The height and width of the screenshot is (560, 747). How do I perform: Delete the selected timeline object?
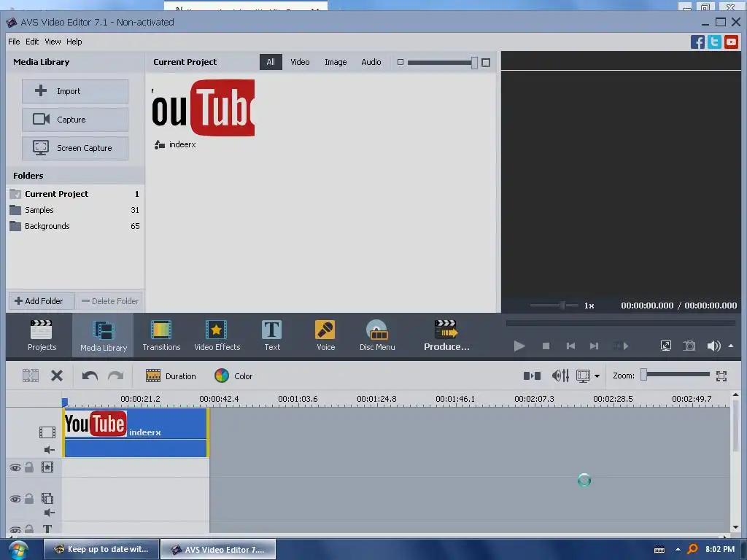click(x=57, y=376)
